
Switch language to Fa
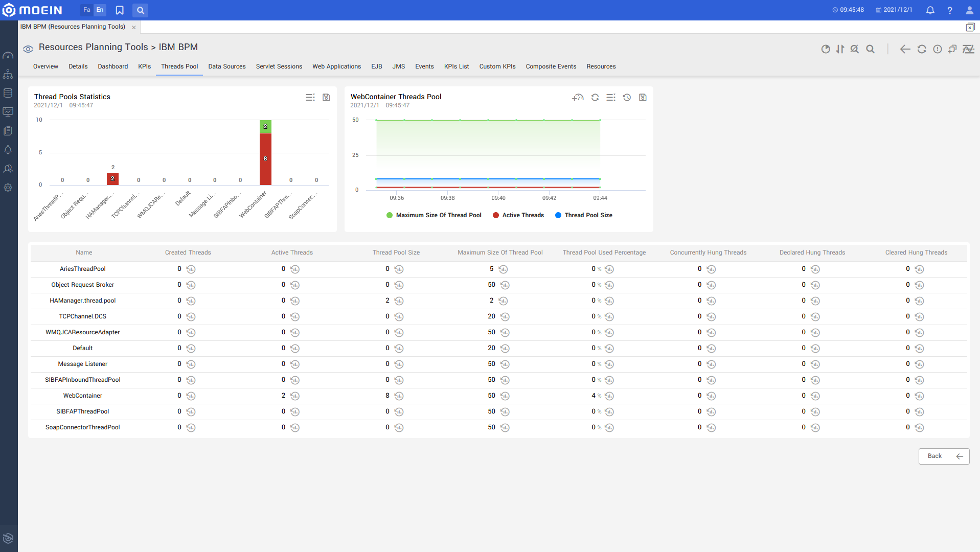87,10
